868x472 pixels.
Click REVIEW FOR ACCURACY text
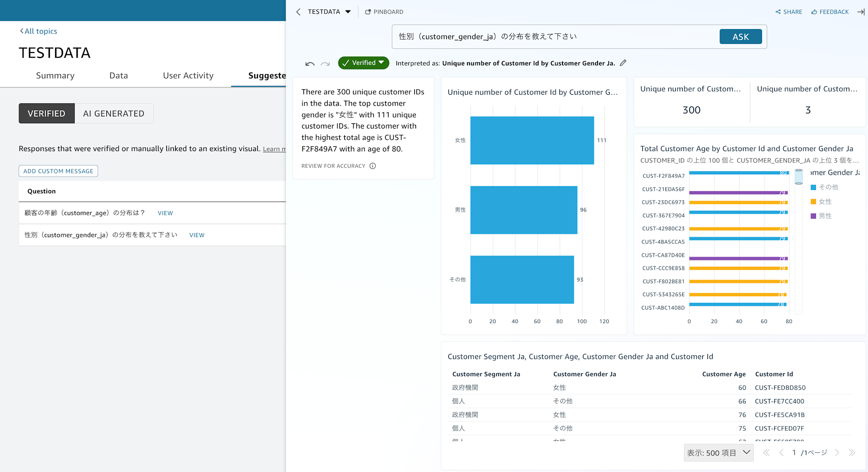pyautogui.click(x=333, y=166)
